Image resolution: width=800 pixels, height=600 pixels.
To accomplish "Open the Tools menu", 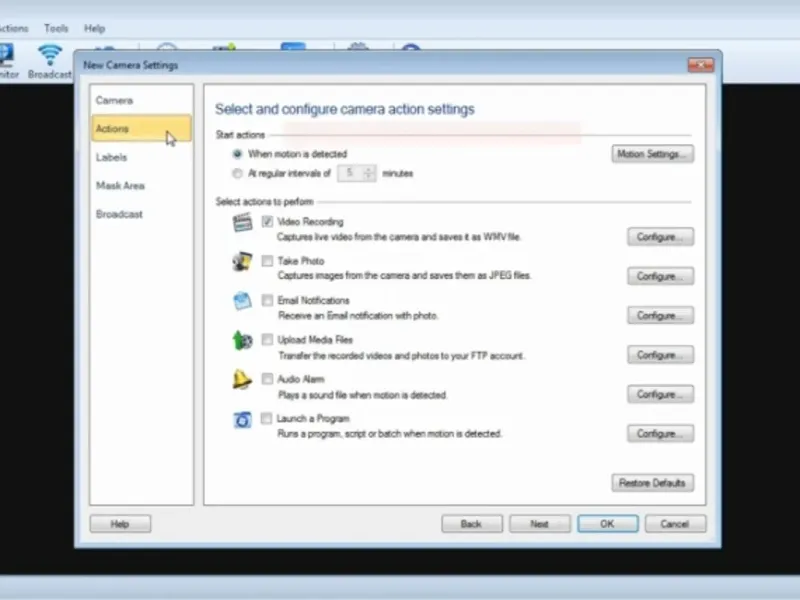I will 56,28.
